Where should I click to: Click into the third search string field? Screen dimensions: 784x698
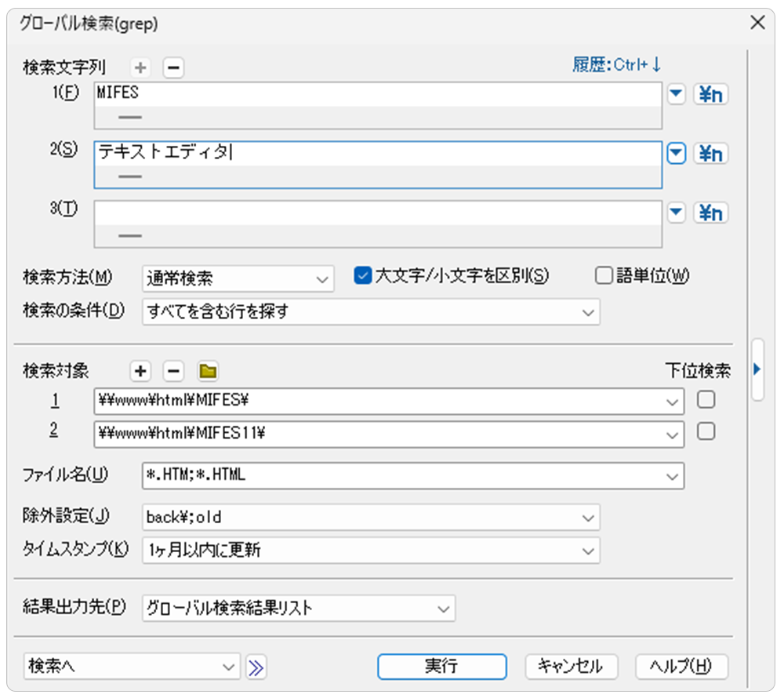pyautogui.click(x=376, y=213)
